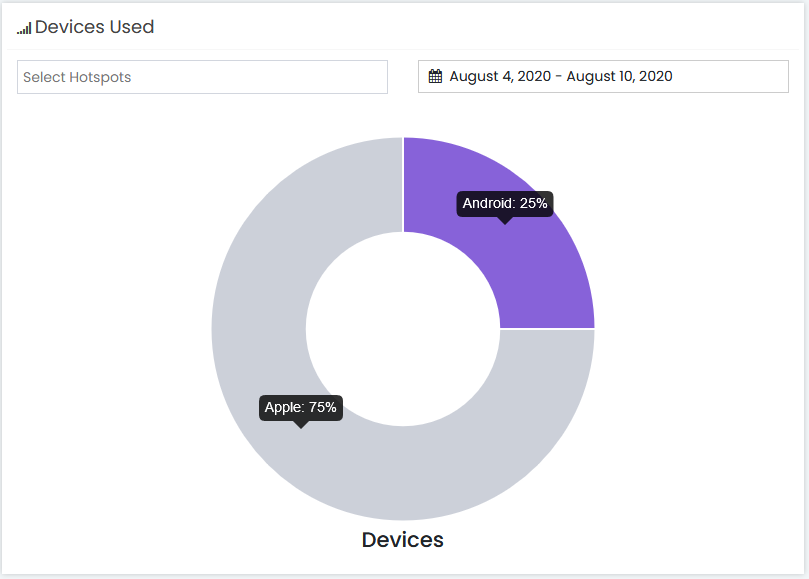Click the arrow pointer under Apple tooltip
The image size is (809, 579).
[301, 425]
